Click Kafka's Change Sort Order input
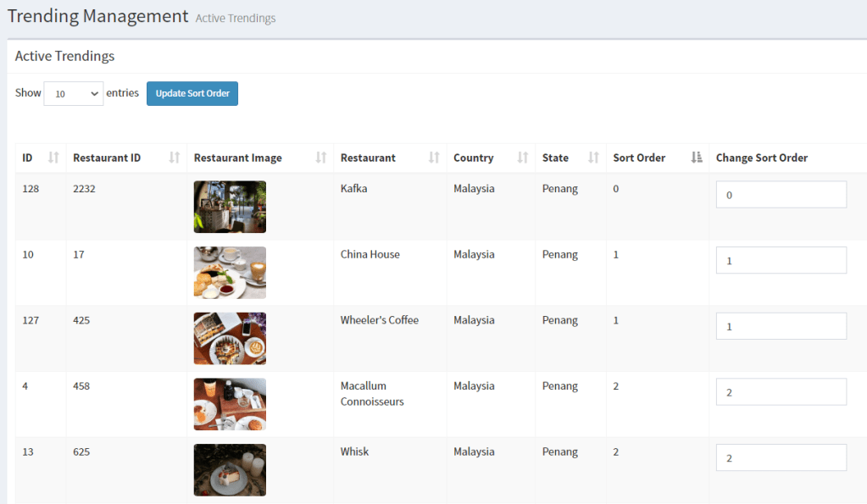The width and height of the screenshot is (867, 504). [781, 195]
